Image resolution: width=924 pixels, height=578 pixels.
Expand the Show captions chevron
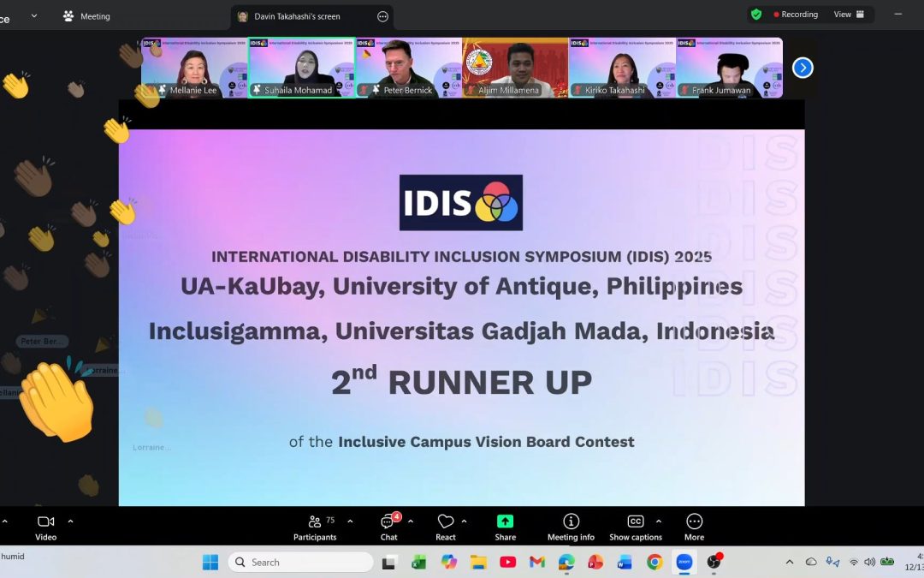point(658,519)
